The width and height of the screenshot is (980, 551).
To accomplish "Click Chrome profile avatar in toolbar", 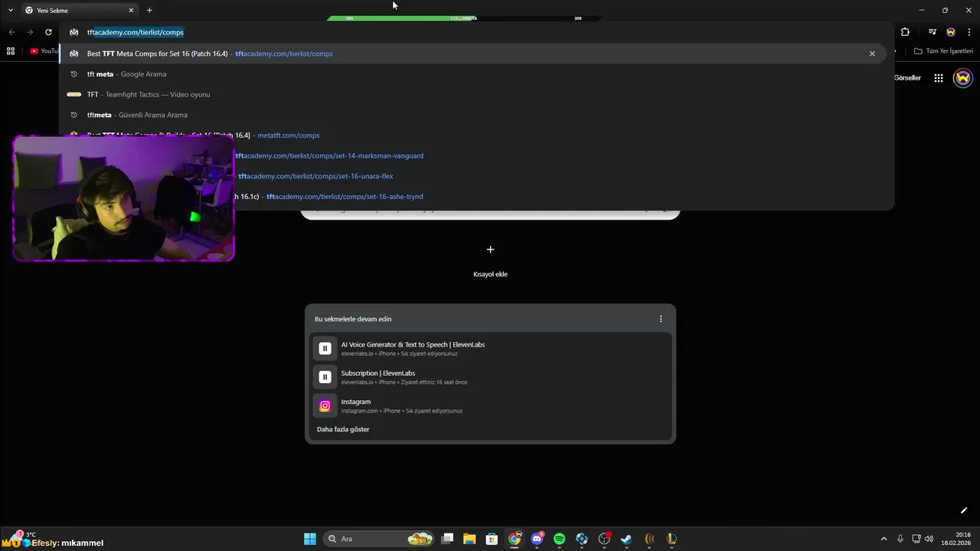I will pos(951,32).
